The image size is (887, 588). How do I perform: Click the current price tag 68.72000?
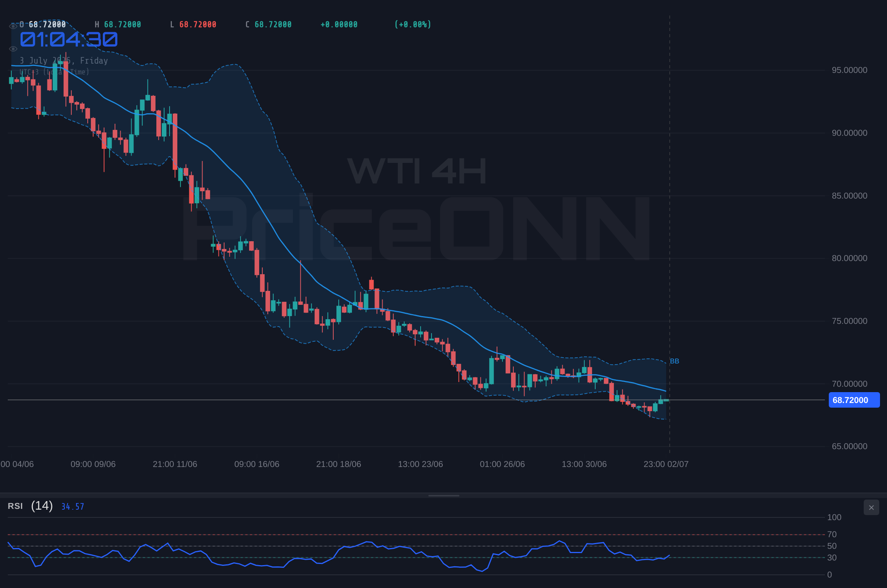[854, 400]
